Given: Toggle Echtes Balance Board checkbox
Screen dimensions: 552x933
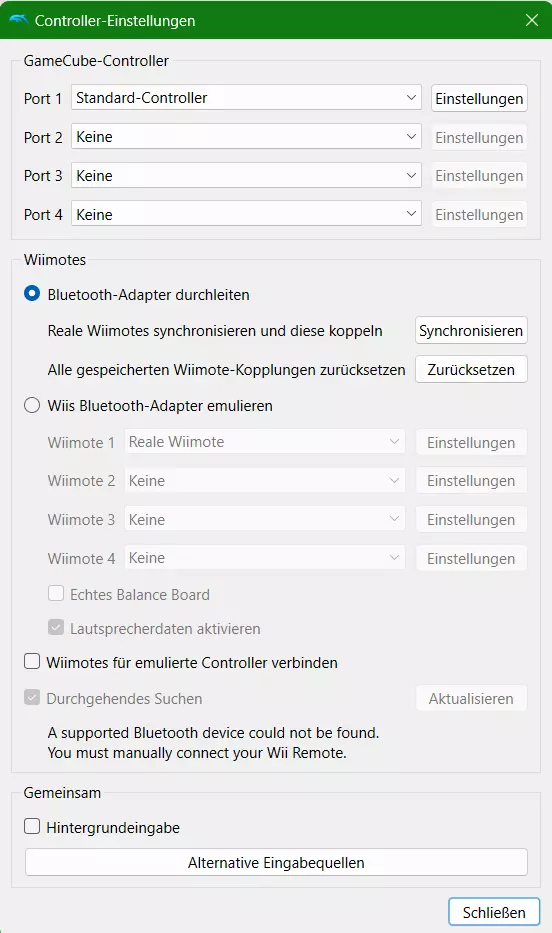Looking at the screenshot, I should point(56,593).
